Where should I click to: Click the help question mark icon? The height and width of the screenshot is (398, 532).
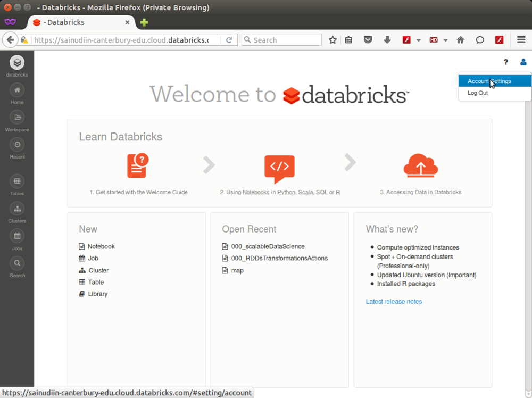[506, 62]
